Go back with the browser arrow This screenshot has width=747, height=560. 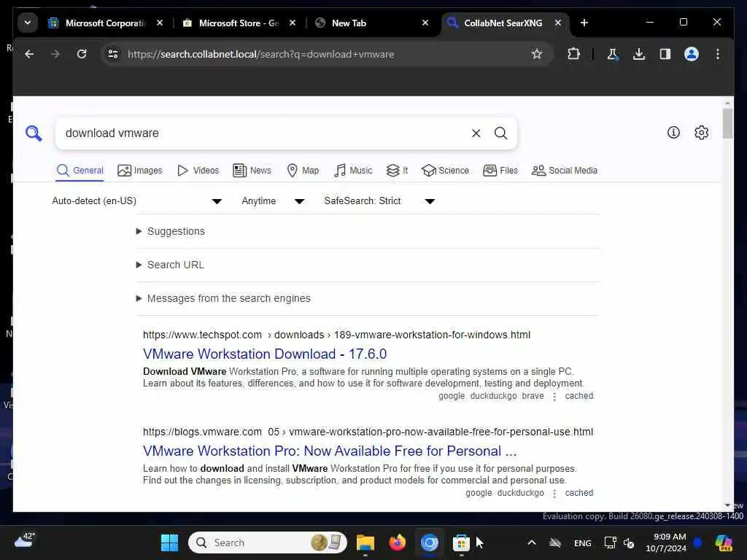click(x=29, y=54)
